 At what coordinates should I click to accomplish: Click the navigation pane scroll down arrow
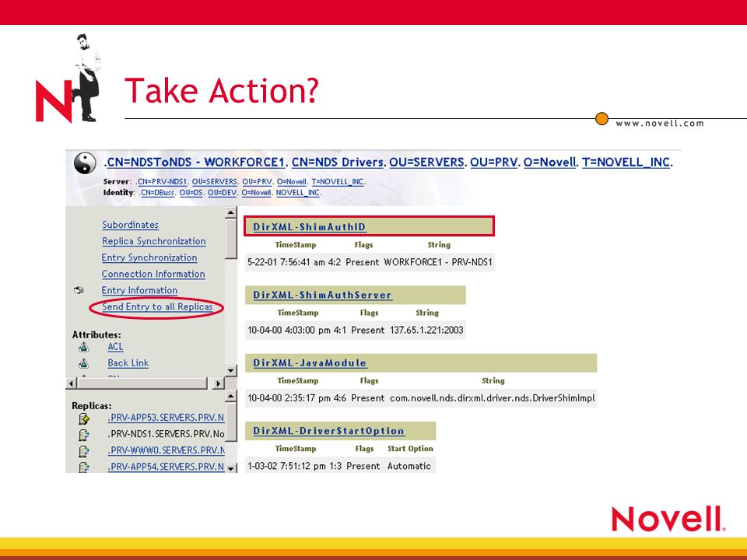pos(230,370)
